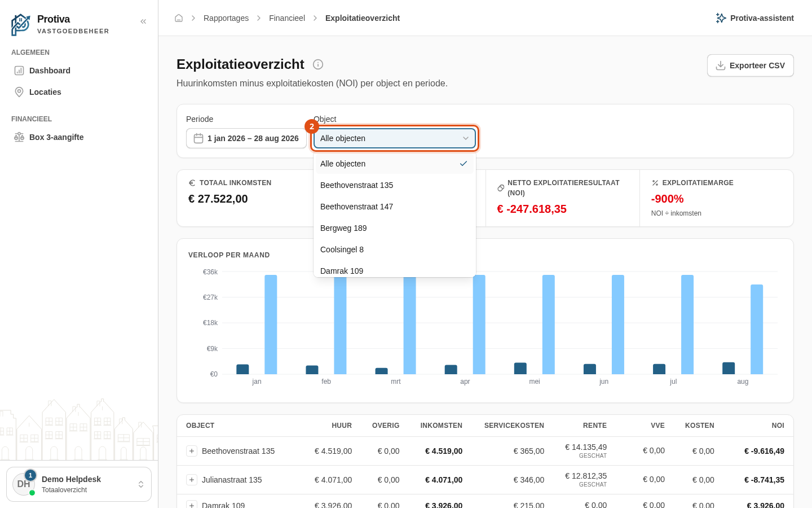Click the NOI column header
The image size is (812, 508).
[x=778, y=426]
